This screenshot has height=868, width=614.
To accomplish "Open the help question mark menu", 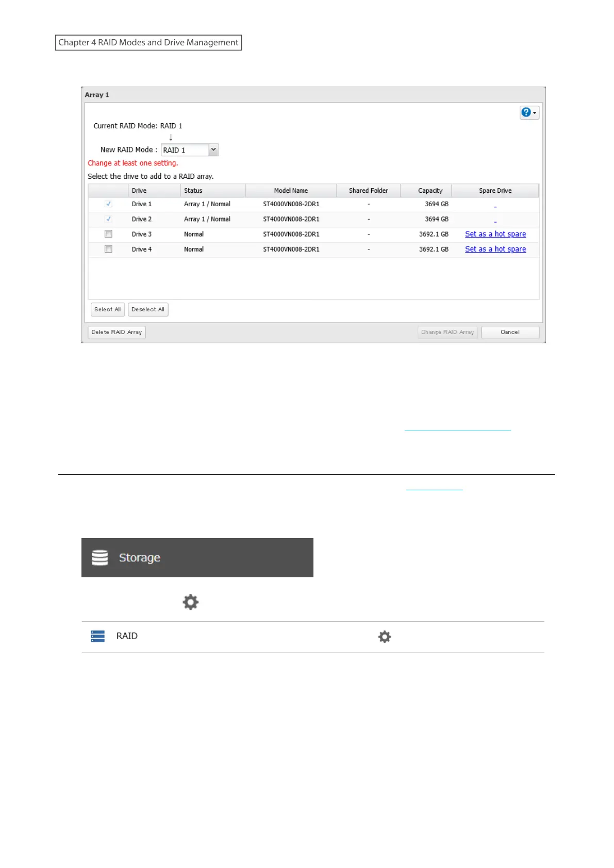I will (x=529, y=112).
